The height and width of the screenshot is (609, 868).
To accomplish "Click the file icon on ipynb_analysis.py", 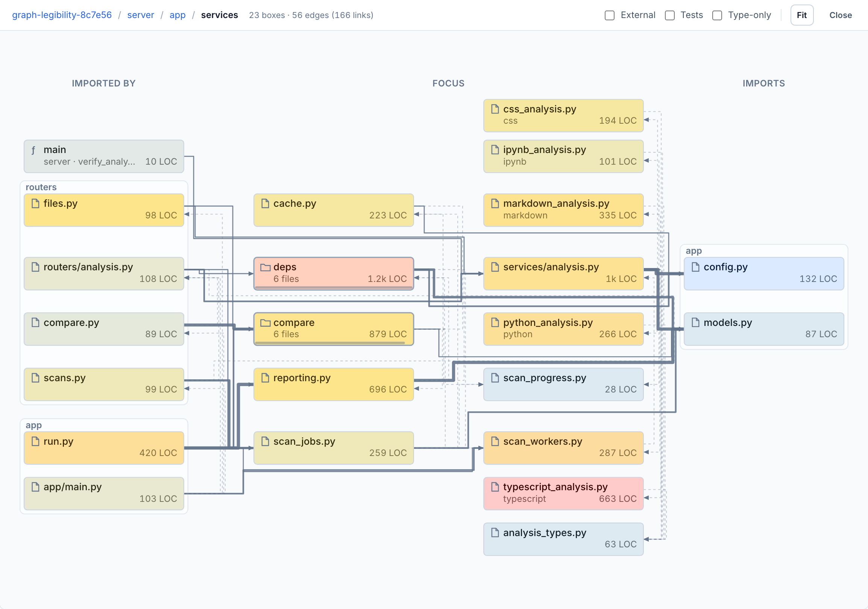I will pos(495,150).
